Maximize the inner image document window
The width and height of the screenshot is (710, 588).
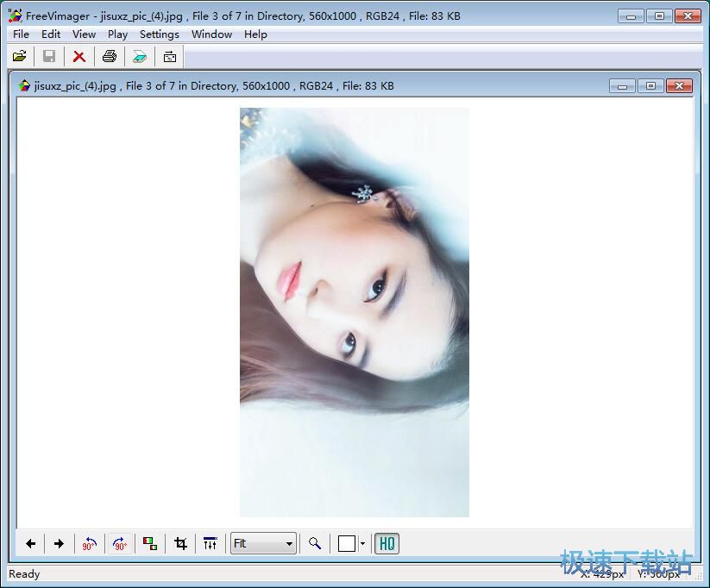650,86
